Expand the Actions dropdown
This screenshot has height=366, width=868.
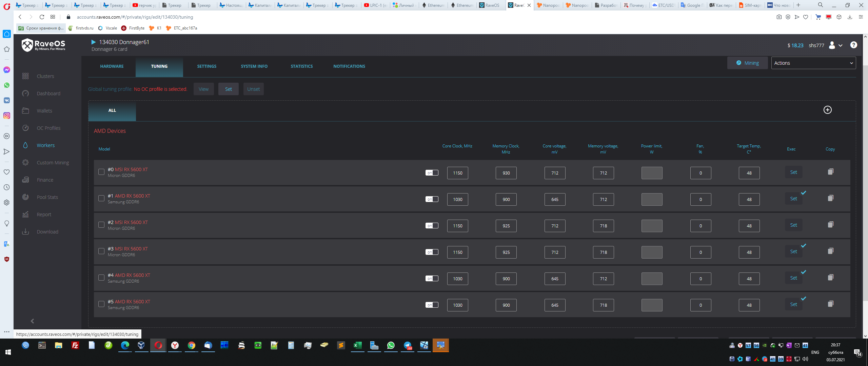[813, 63]
